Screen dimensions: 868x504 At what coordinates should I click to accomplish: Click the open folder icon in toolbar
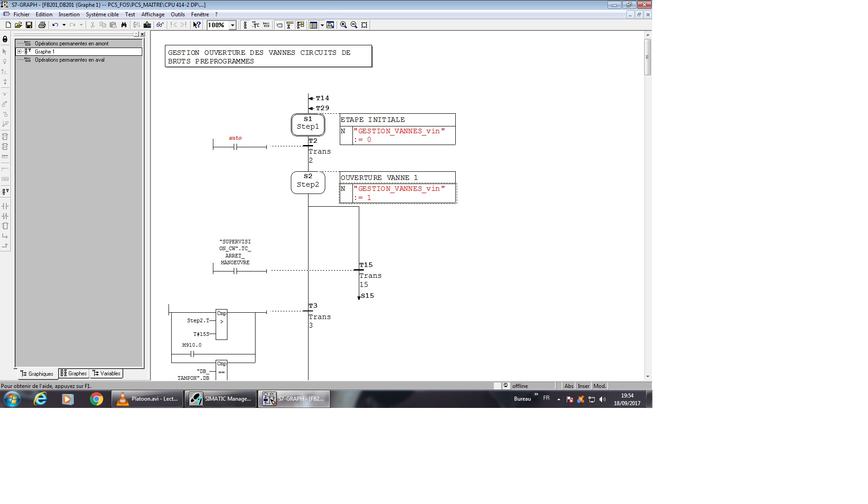click(19, 25)
